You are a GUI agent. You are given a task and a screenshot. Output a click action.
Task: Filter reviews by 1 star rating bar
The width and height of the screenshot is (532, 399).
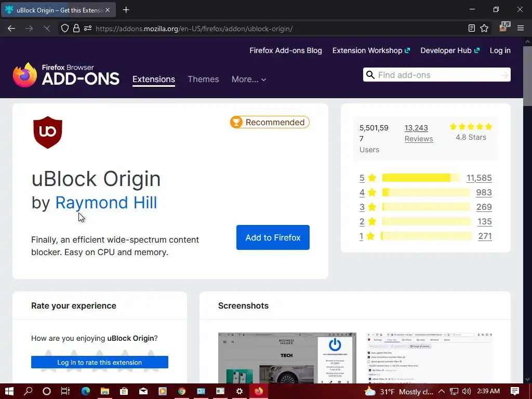426,236
